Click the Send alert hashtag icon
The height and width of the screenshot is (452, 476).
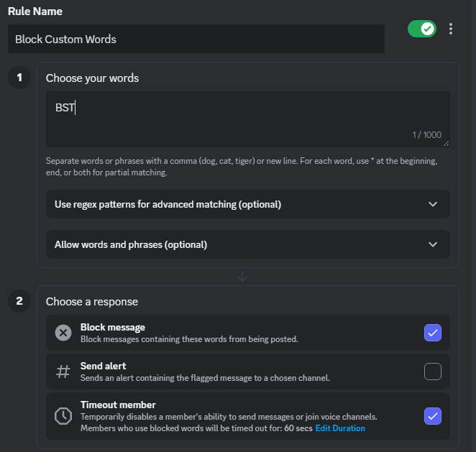[63, 372]
